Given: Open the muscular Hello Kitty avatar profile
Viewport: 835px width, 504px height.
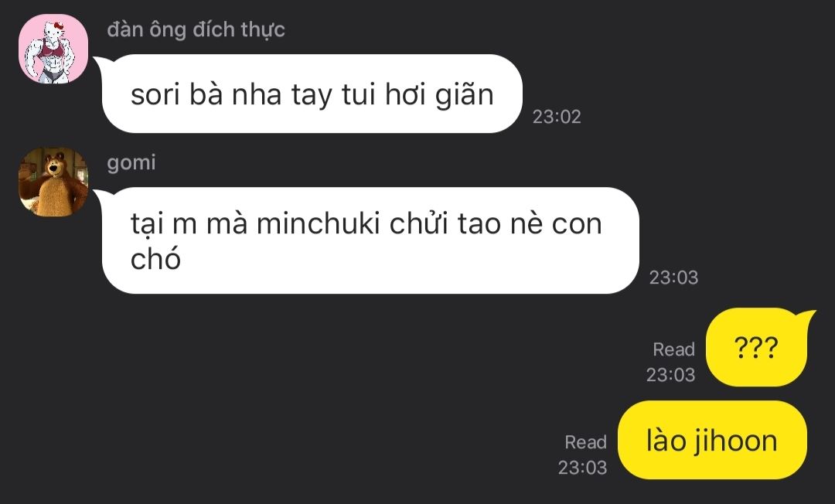Looking at the screenshot, I should tap(53, 49).
